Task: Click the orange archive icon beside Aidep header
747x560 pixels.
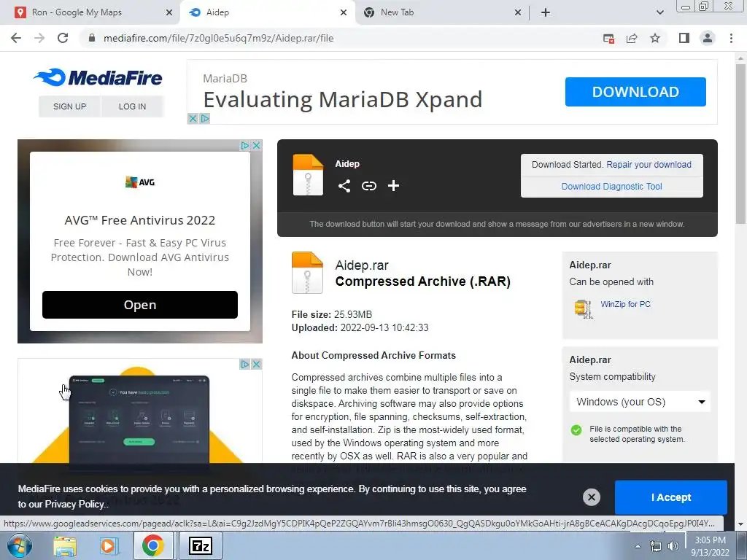Action: (x=308, y=175)
